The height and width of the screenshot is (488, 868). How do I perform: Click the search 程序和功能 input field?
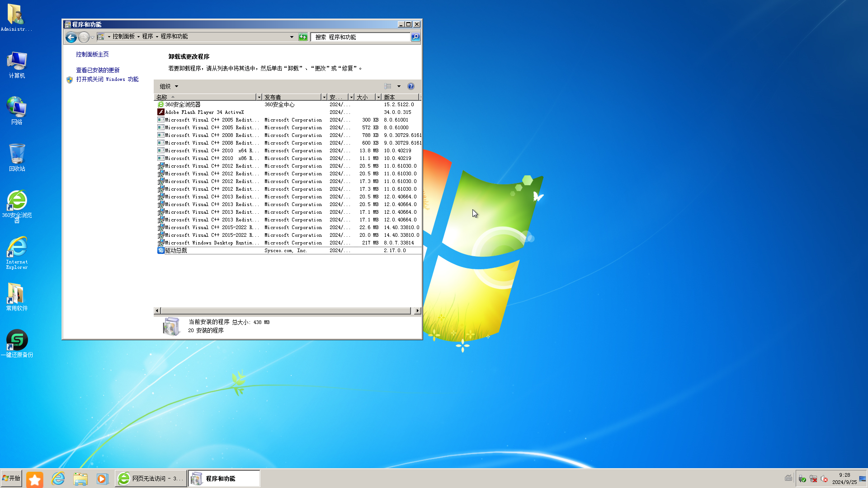360,37
